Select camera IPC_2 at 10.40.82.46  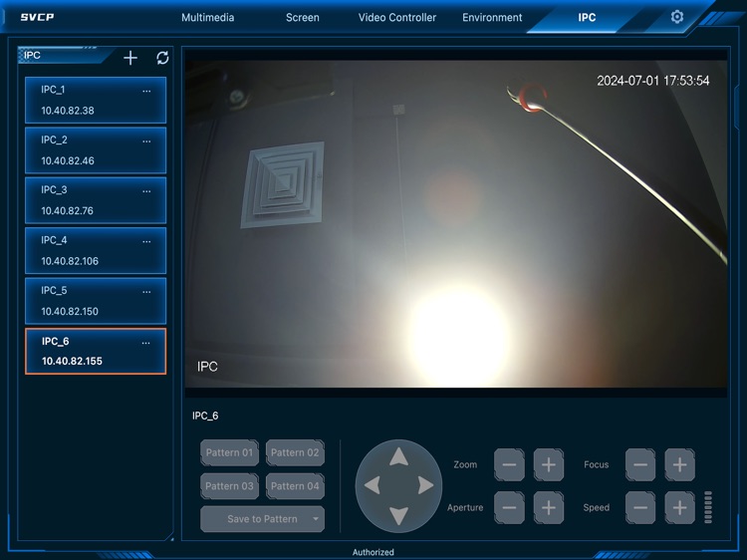point(96,150)
